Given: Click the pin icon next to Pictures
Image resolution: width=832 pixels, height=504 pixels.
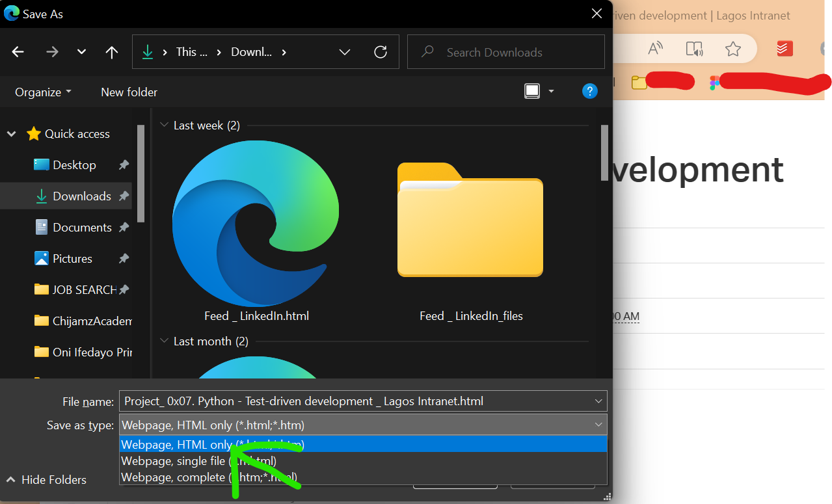Looking at the screenshot, I should click(124, 259).
